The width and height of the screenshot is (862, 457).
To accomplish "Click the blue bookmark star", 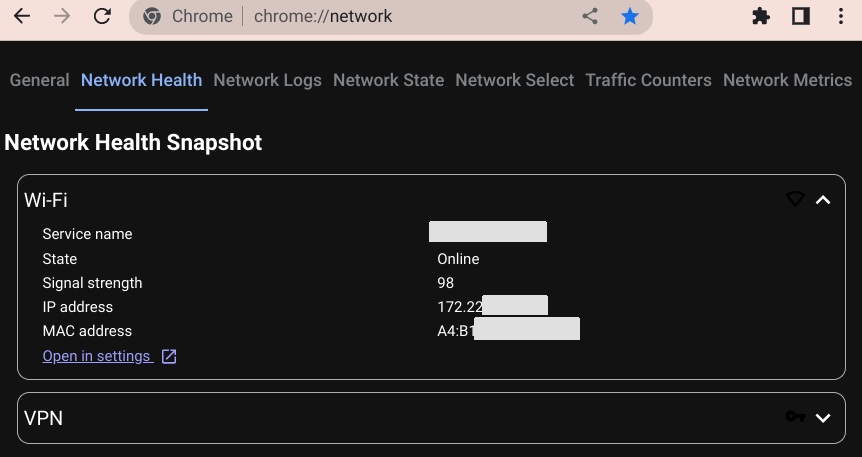I will pos(629,17).
